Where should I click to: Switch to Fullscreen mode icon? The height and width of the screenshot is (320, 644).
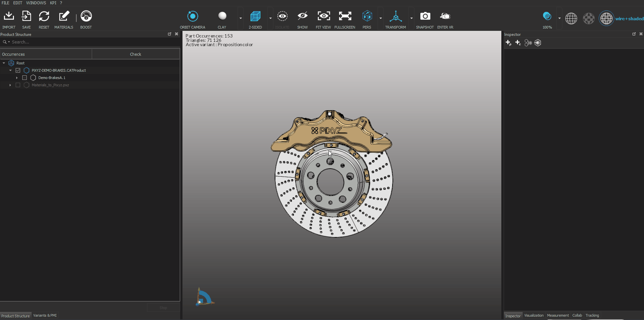coord(345,16)
